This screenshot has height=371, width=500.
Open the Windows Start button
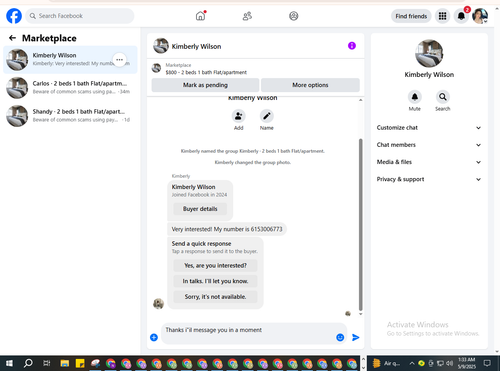[10, 363]
